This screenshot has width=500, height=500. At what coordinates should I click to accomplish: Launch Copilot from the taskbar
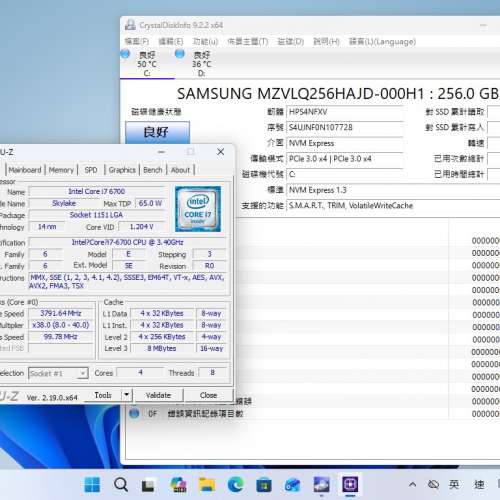tap(178, 484)
